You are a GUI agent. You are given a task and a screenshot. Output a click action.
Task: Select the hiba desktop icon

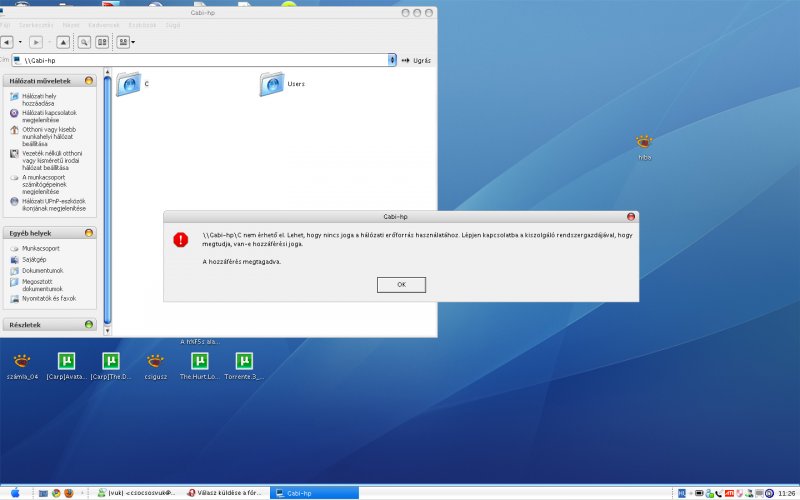click(644, 142)
